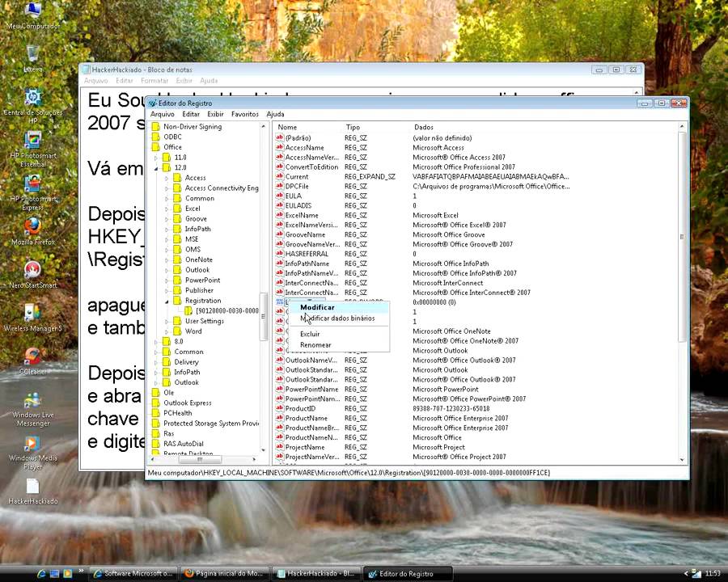
Task: Open Arquivo menu in Editor do Registro
Action: point(163,114)
